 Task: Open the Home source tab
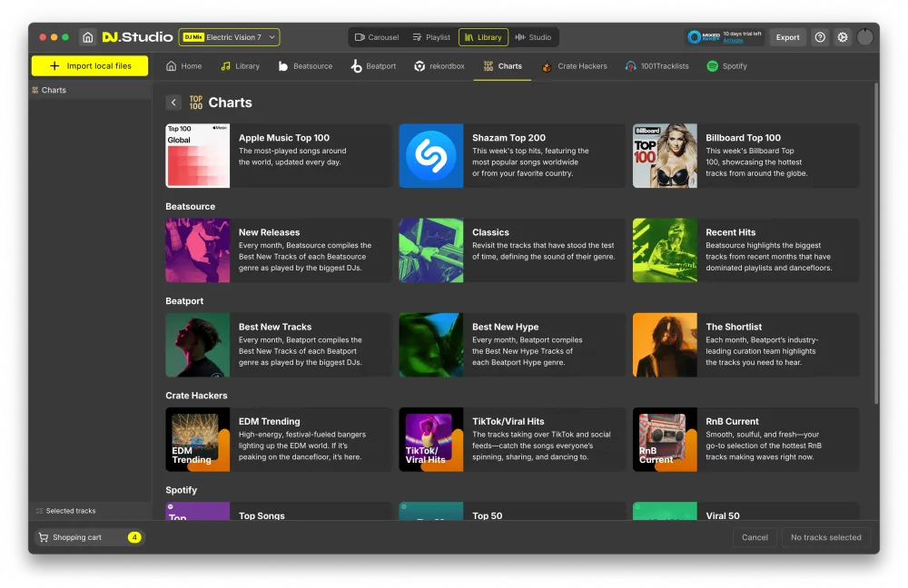click(183, 66)
